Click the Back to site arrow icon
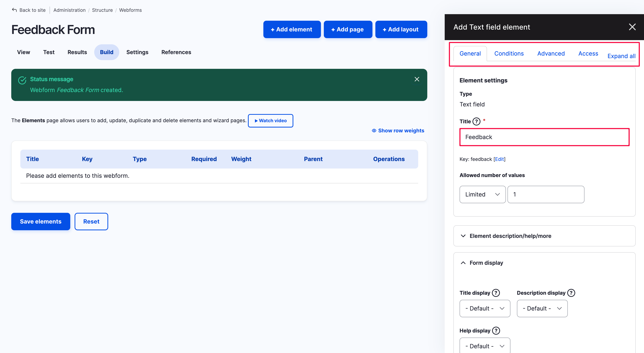This screenshot has width=644, height=353. tap(14, 10)
